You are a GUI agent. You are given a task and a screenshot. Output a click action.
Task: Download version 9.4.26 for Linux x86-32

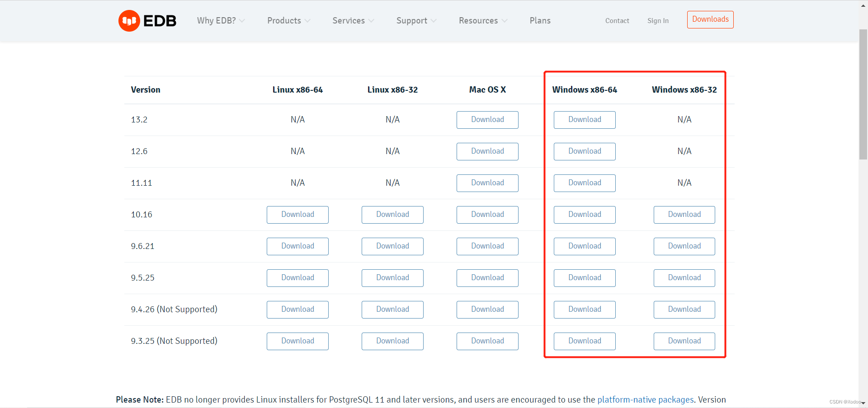tap(392, 310)
